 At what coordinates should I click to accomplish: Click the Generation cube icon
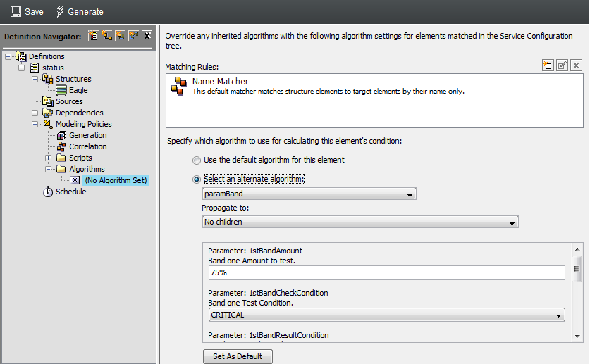pos(61,135)
